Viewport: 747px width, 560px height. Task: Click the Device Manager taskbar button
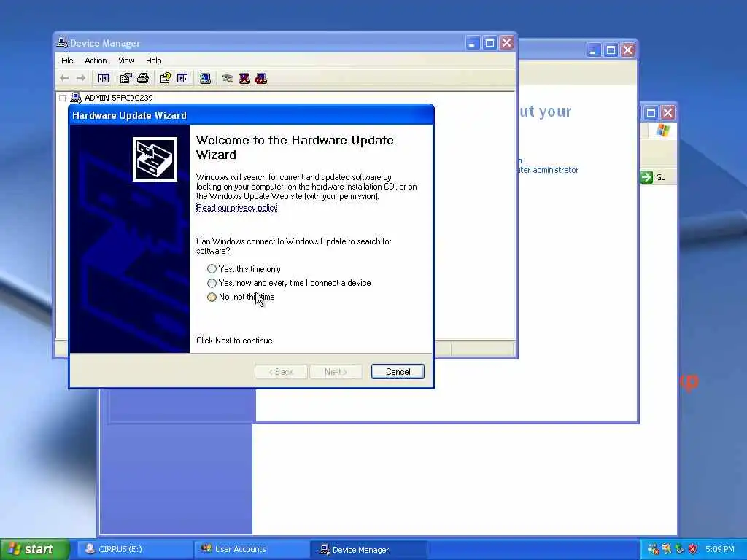[x=368, y=549]
